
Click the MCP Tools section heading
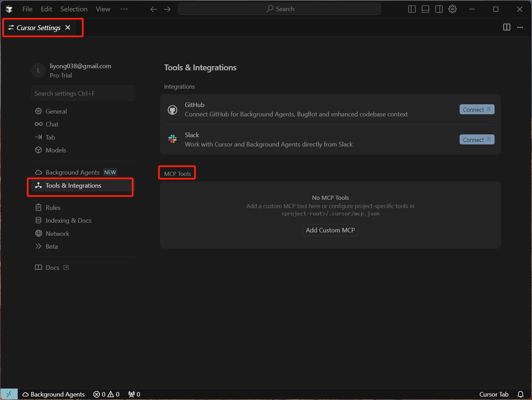(178, 174)
